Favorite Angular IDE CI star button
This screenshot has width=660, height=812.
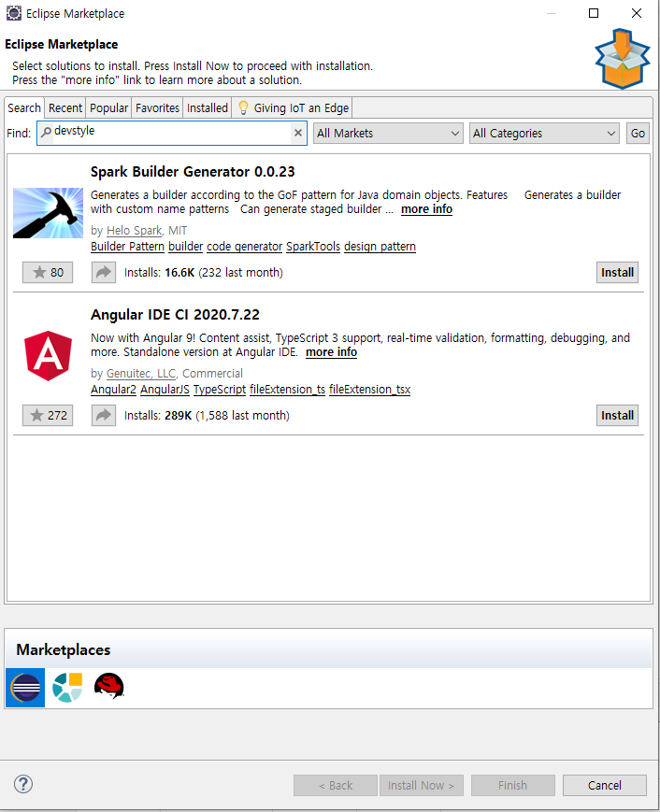click(x=48, y=415)
